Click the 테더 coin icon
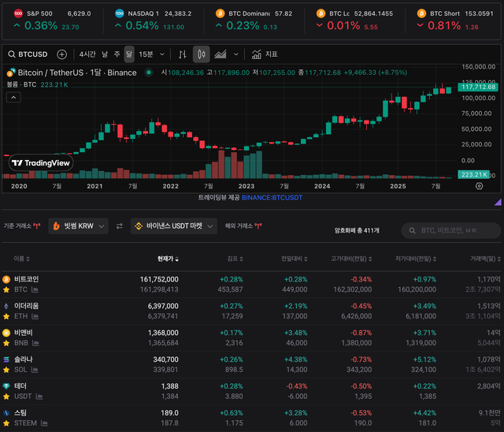 point(6,385)
